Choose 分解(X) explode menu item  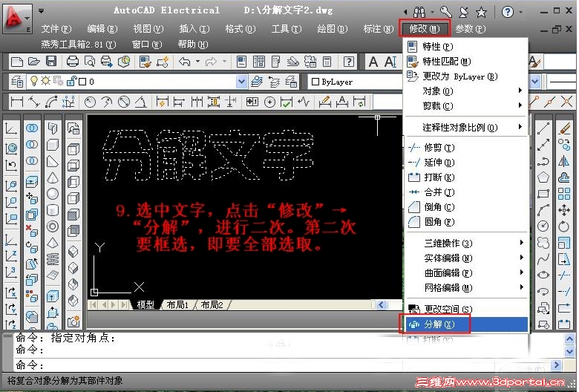(466, 324)
